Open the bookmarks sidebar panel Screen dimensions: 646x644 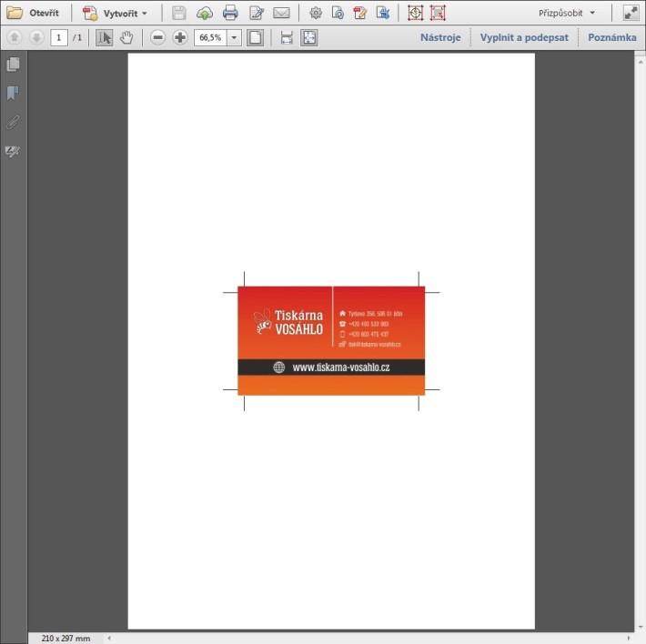click(x=13, y=93)
